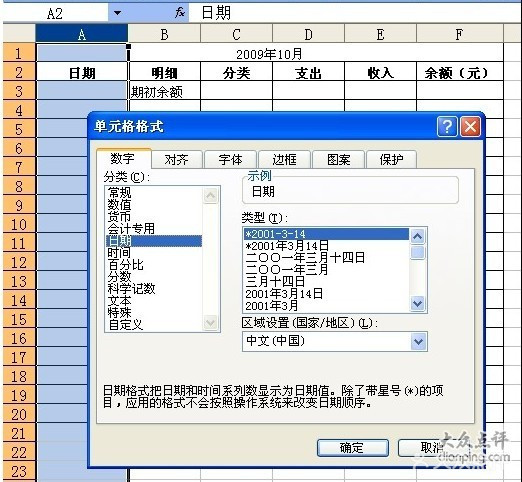The width and height of the screenshot is (522, 482).
Task: Select 文本 in the category list
Action: [154, 301]
